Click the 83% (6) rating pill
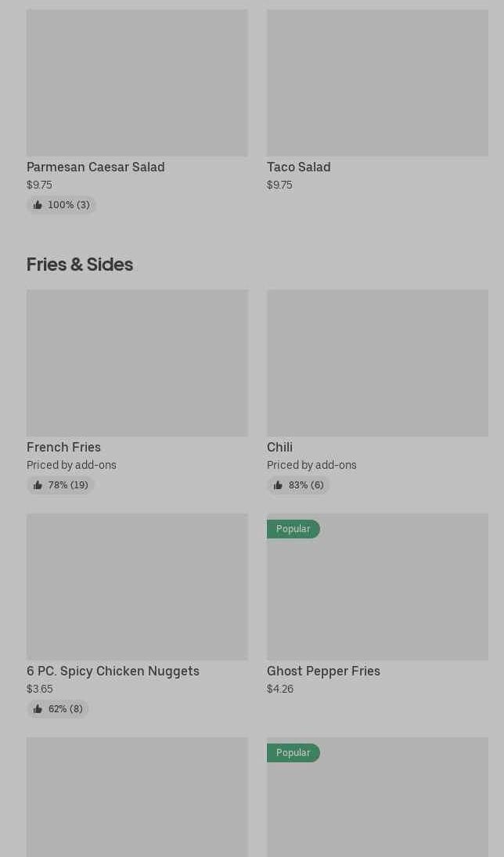Viewport: 504px width, 857px height. [x=298, y=485]
